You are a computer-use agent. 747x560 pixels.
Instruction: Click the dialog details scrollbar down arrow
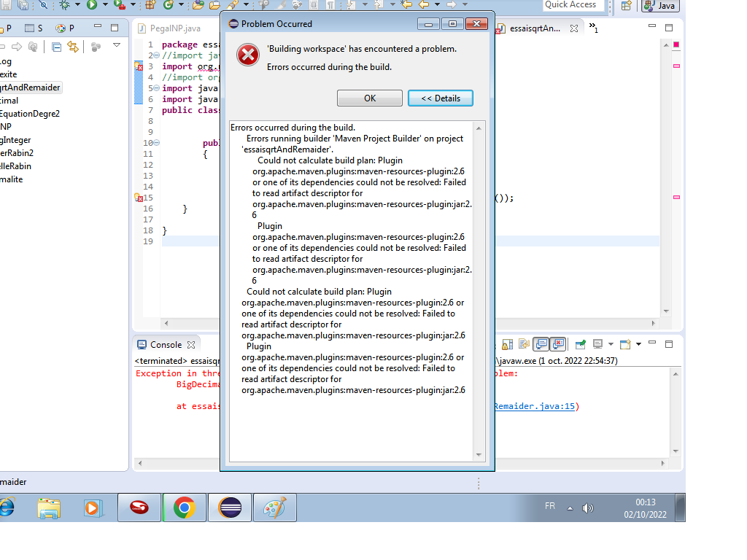click(479, 455)
